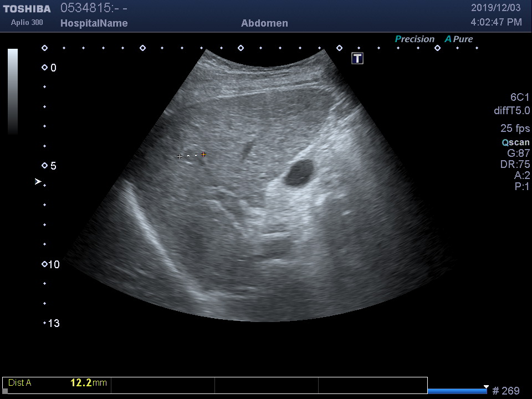Screen dimensions: 532x399
Task: Click the 0 cm depth scale marker
Action: (x=45, y=68)
